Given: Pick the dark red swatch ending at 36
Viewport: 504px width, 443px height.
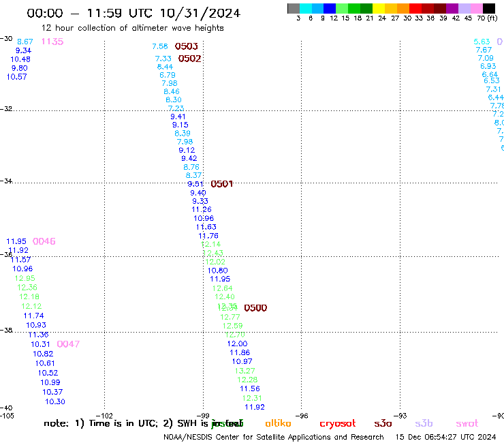Looking at the screenshot, I should (x=428, y=8).
